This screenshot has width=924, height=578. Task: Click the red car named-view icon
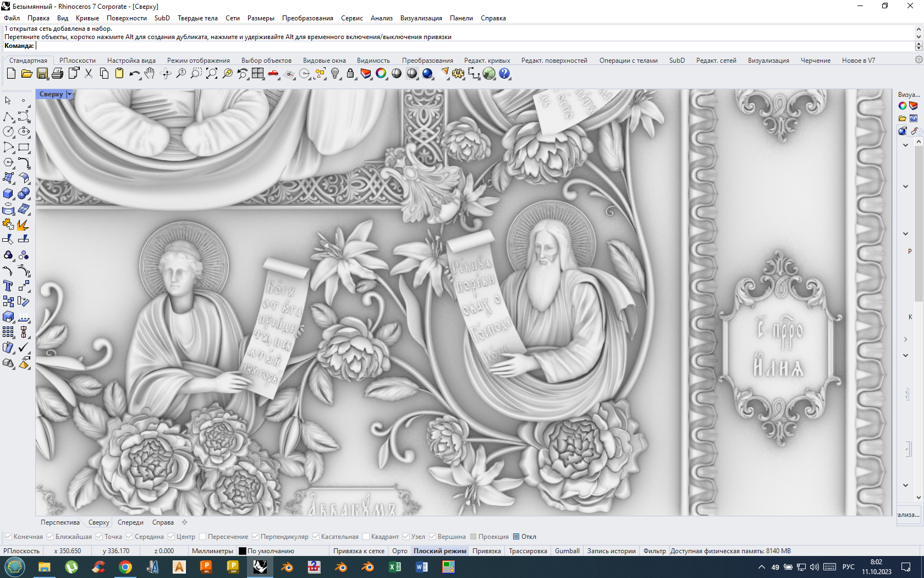point(273,73)
